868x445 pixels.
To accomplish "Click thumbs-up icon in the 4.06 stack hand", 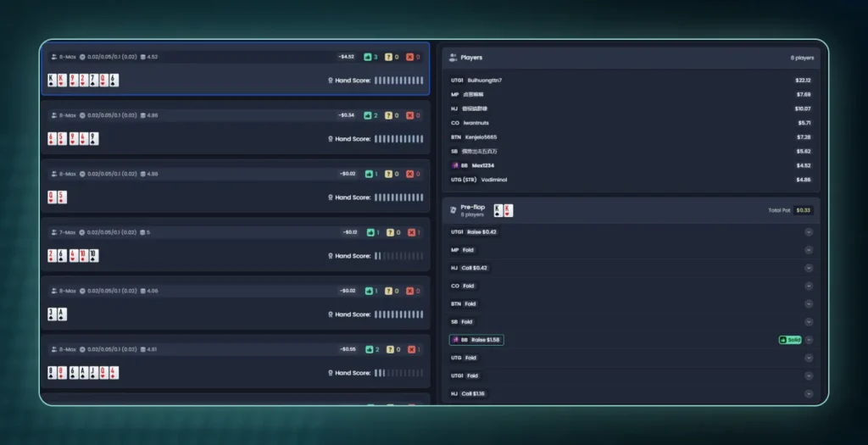I will (369, 291).
